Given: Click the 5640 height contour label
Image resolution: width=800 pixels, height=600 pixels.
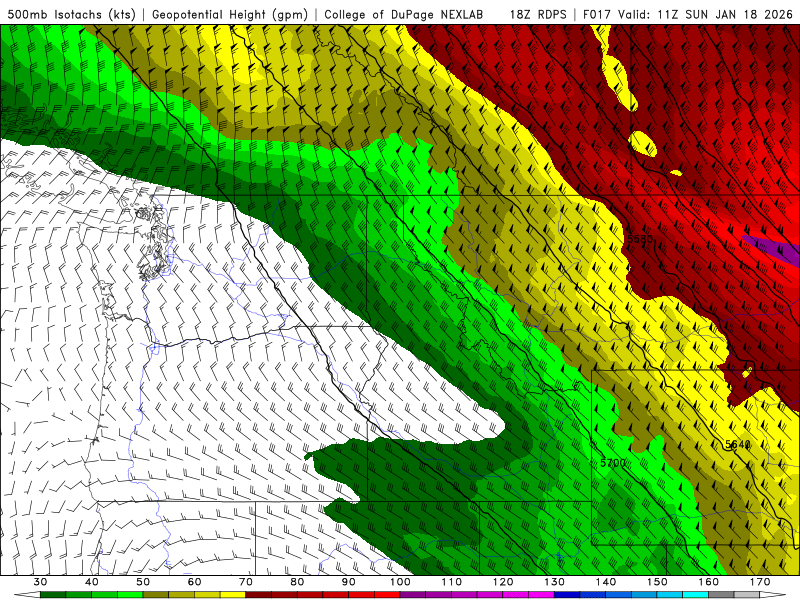Looking at the screenshot, I should coord(738,444).
